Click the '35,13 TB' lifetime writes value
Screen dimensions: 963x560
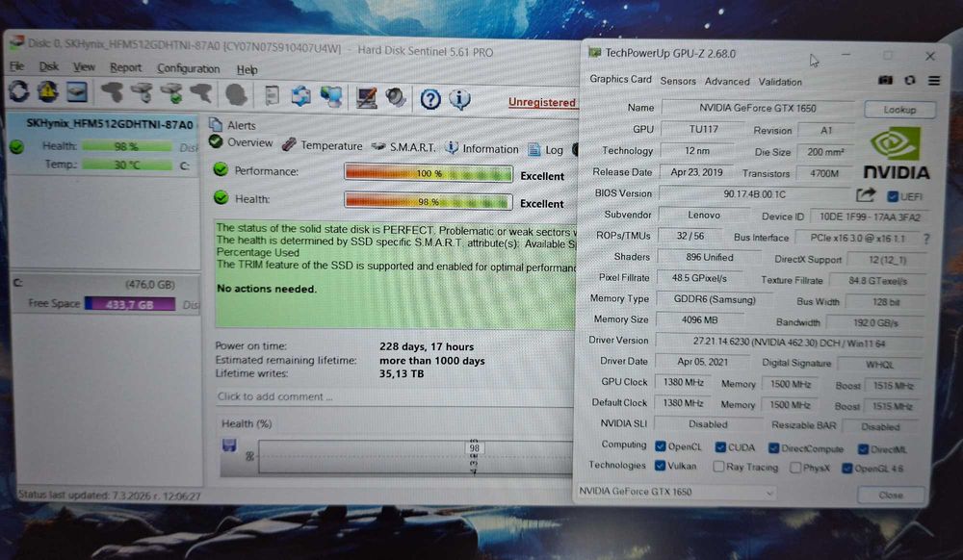401,373
